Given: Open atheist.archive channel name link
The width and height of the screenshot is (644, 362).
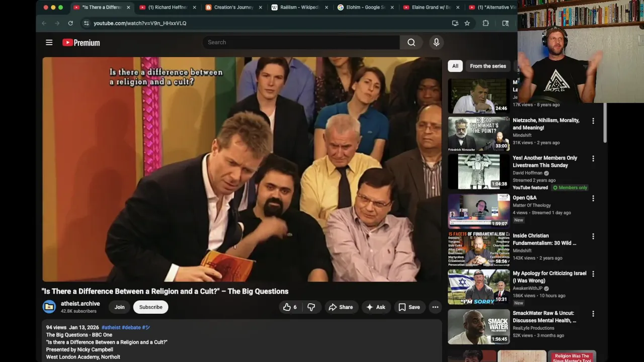Looking at the screenshot, I should coord(80,304).
